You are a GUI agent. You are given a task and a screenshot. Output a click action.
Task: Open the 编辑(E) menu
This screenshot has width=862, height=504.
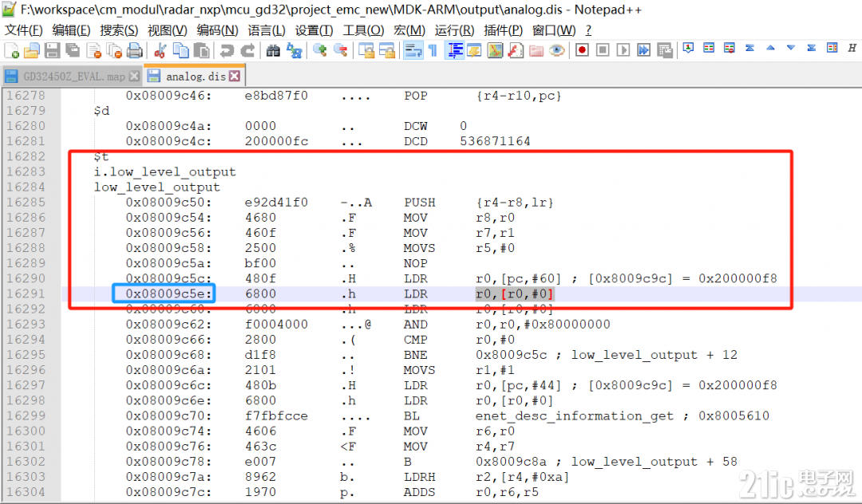71,30
